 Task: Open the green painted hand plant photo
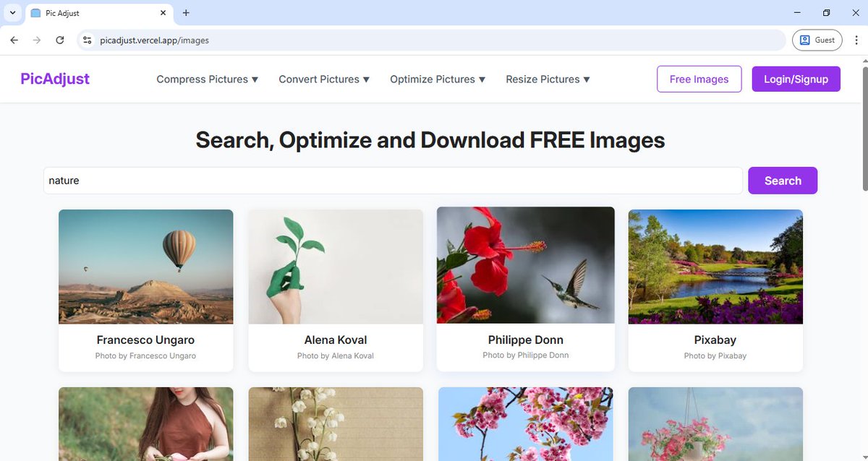click(x=336, y=267)
